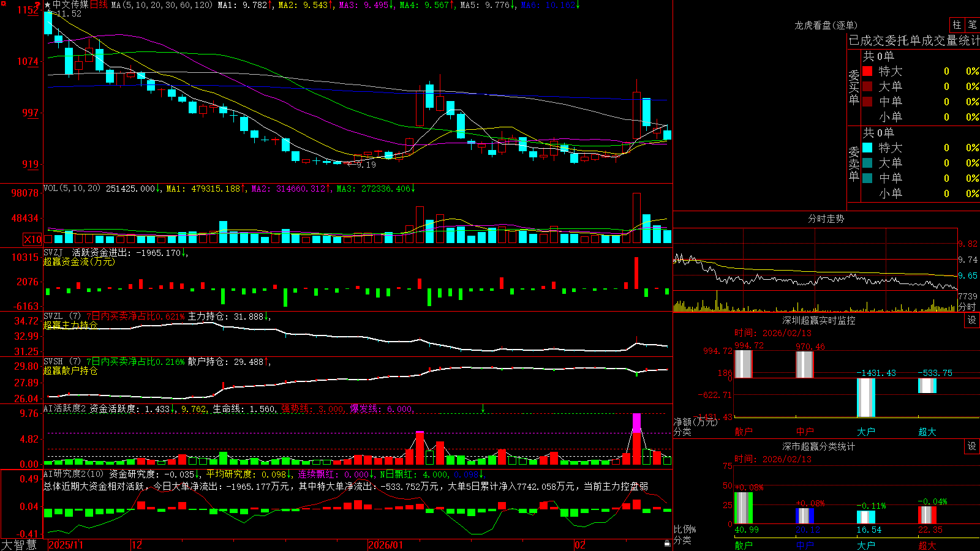
Task: Click the 超赢散户持仓 yellow label
Action: (x=70, y=370)
